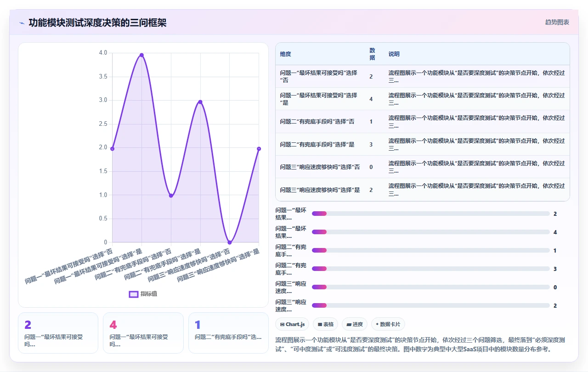Click the trend icon beside the title
Image resolution: width=588 pixels, height=372 pixels.
(x=22, y=23)
